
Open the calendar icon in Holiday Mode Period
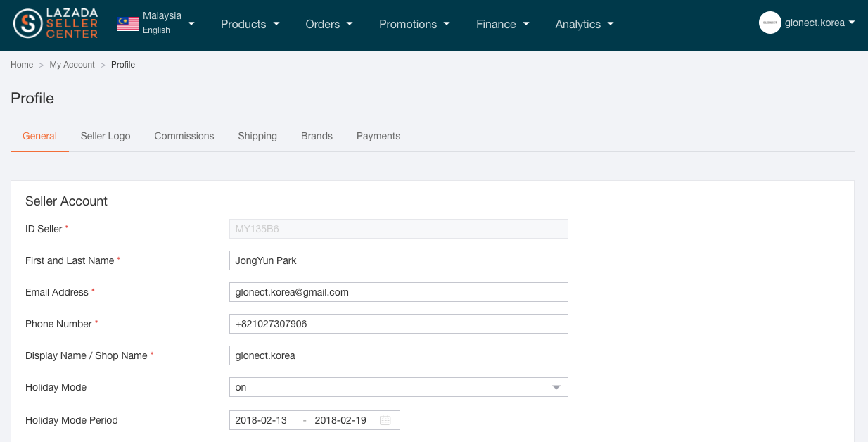(385, 420)
